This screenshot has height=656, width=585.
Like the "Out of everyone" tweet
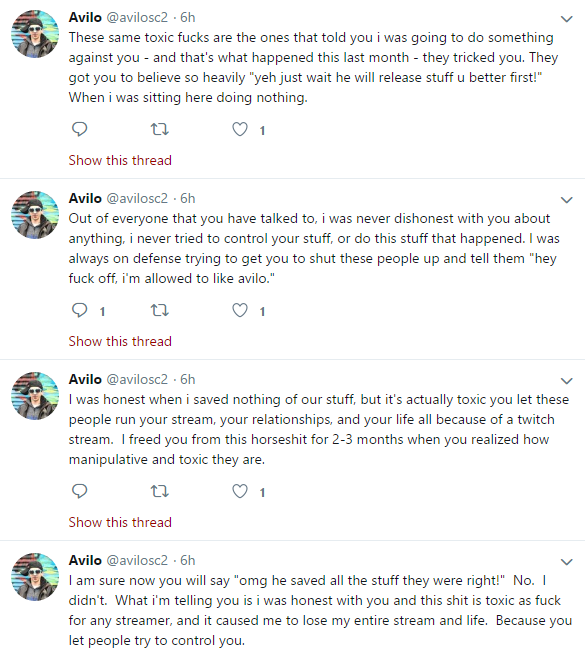click(x=240, y=310)
